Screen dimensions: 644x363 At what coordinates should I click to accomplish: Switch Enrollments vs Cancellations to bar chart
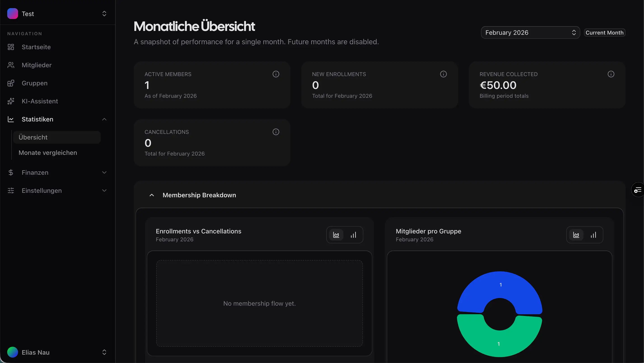coord(353,235)
